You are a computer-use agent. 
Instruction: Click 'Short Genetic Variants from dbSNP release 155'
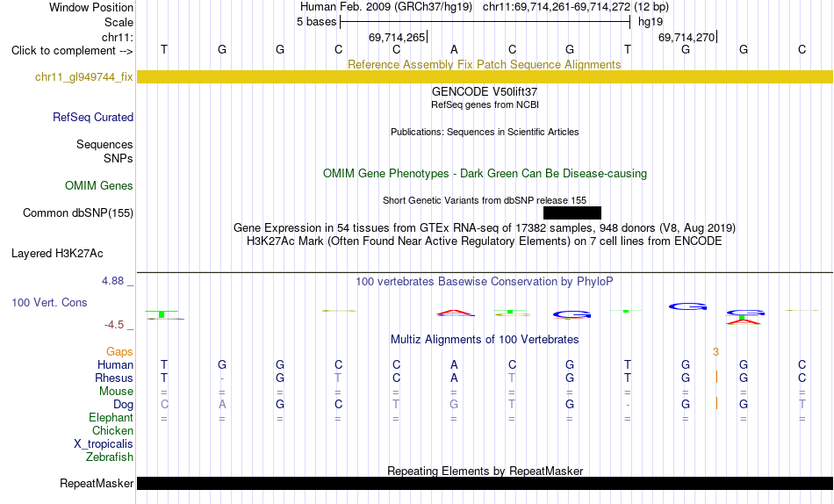click(x=485, y=201)
